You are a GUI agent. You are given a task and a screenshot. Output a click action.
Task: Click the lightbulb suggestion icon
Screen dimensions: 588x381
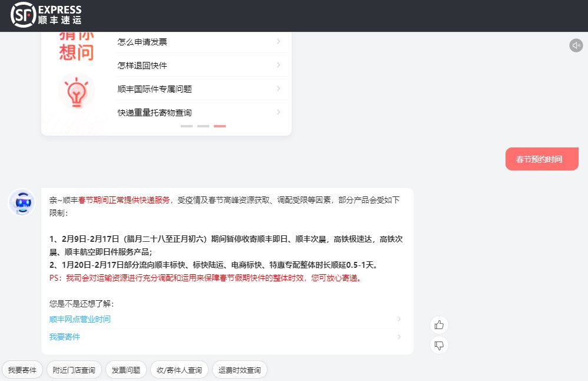click(x=77, y=91)
